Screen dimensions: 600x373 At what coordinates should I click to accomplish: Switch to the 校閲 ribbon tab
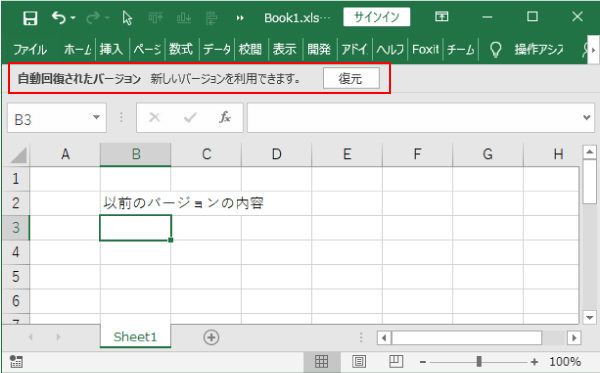click(250, 49)
